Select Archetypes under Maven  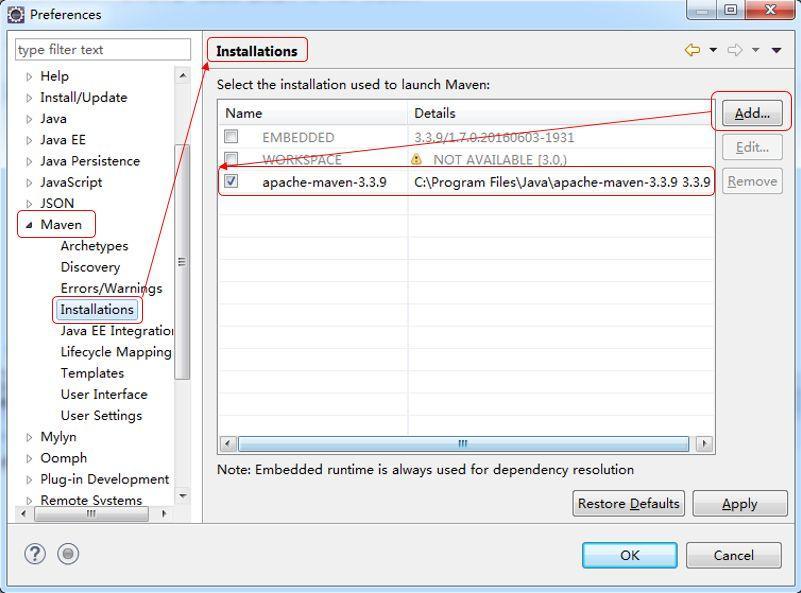coord(95,246)
